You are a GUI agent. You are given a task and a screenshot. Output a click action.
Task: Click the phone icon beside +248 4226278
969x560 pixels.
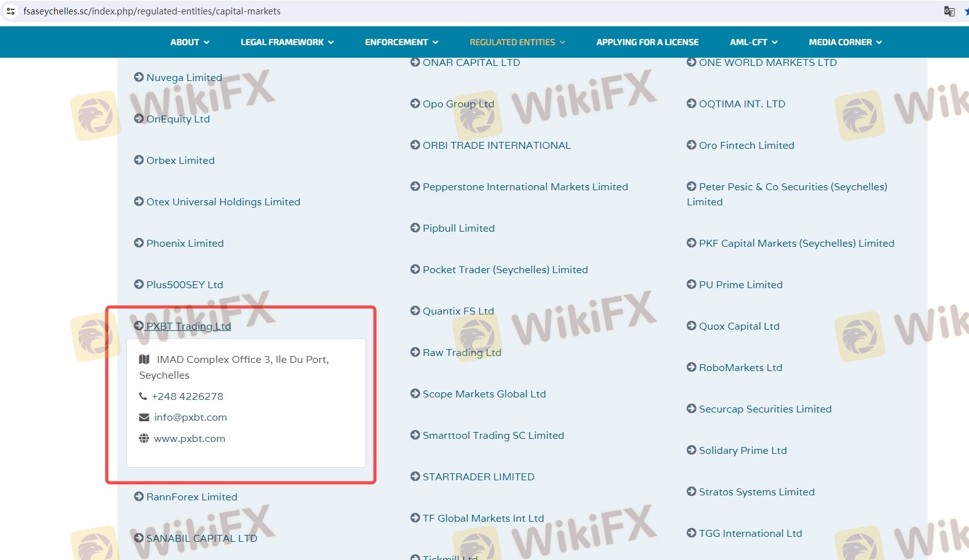(143, 396)
